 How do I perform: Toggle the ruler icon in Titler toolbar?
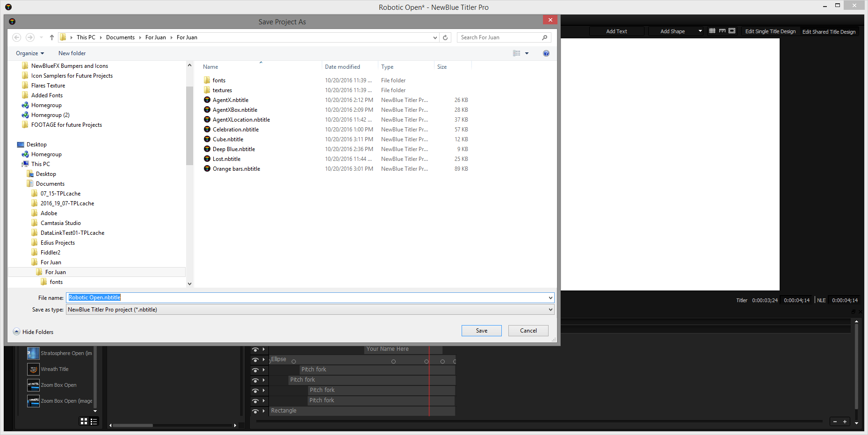coord(722,31)
